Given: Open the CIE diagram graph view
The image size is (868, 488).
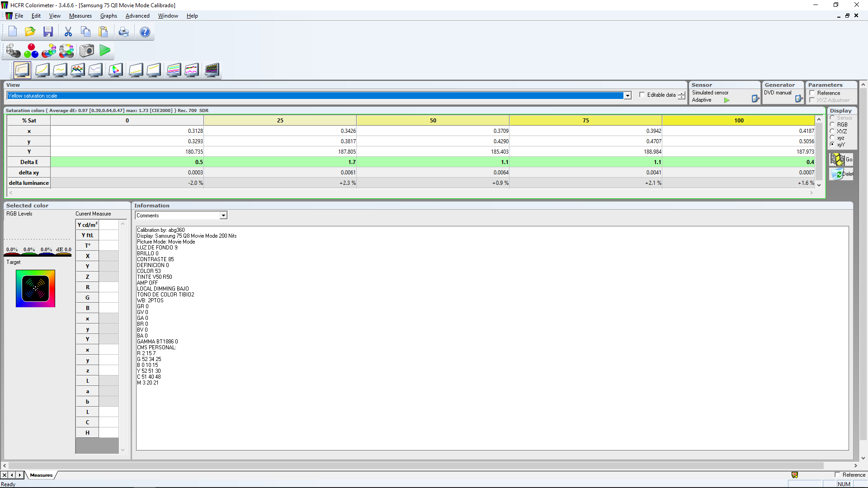Looking at the screenshot, I should click(x=116, y=70).
